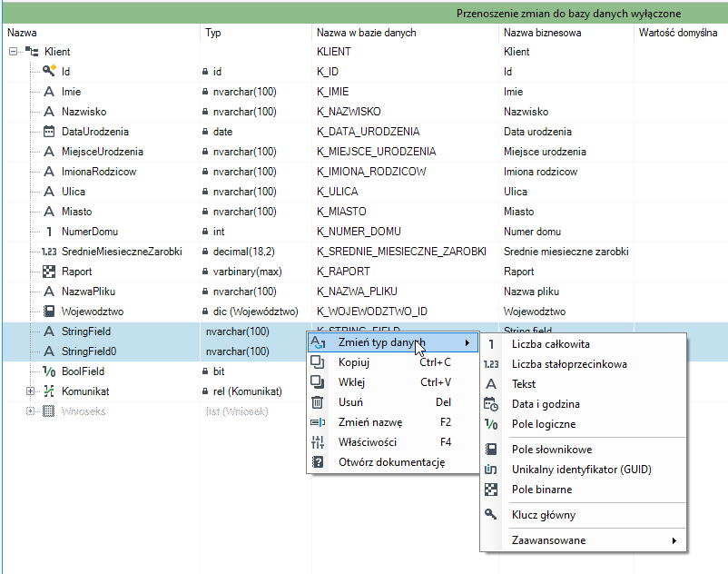This screenshot has width=728, height=574.
Task: Change type to Liczba całkowita
Action: pyautogui.click(x=583, y=344)
